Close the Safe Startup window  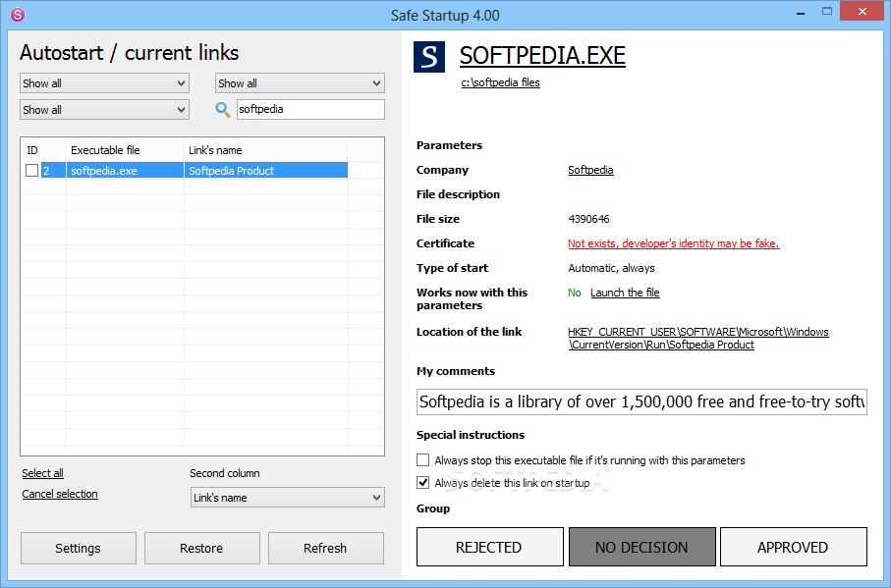(x=862, y=12)
